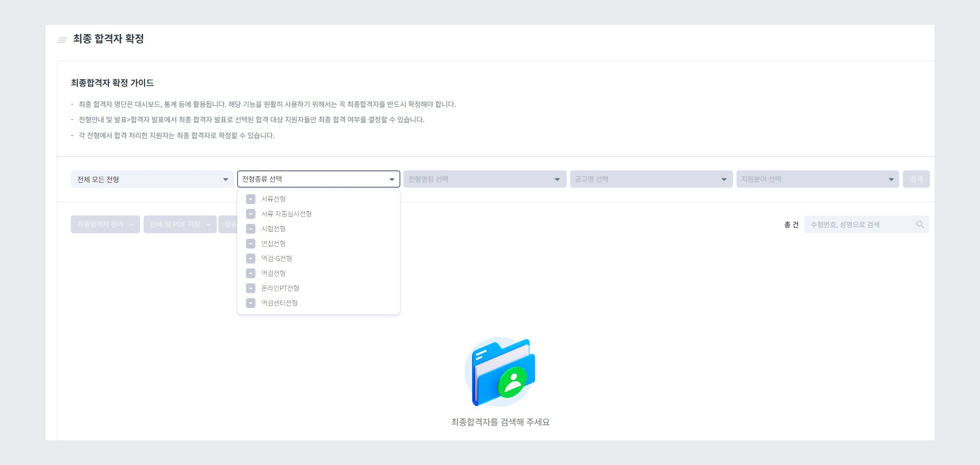
Task: Check the 서류전형 checkbox
Action: (250, 199)
